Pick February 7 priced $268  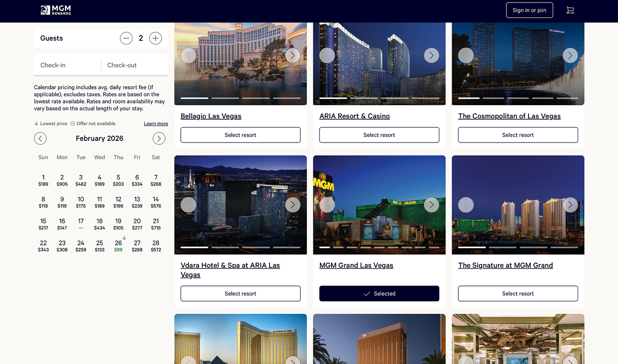(x=156, y=180)
